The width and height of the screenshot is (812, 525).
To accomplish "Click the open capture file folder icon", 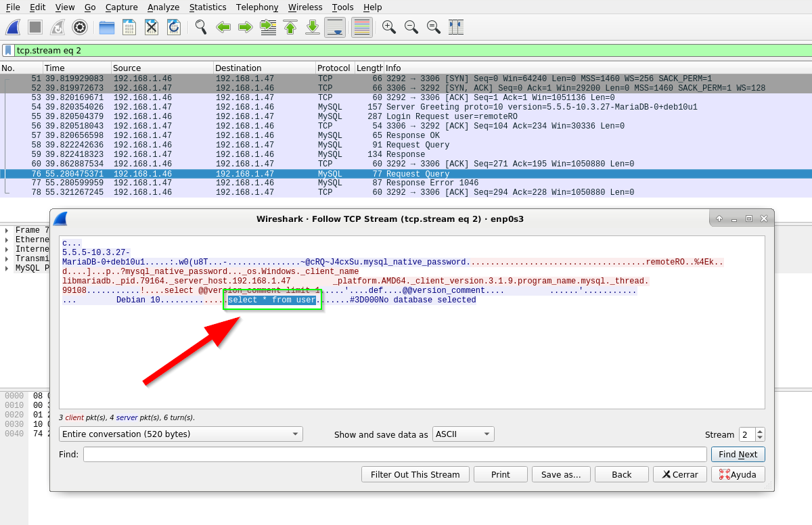I will [x=107, y=27].
